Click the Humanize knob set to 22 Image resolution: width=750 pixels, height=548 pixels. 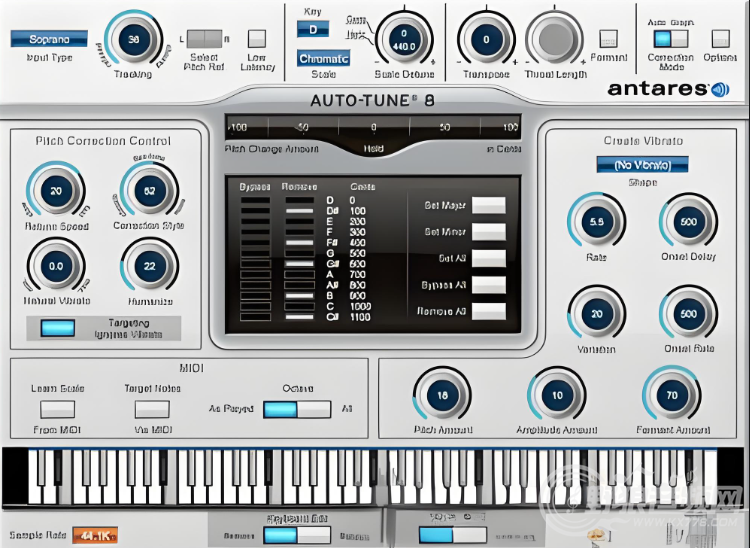(x=149, y=266)
